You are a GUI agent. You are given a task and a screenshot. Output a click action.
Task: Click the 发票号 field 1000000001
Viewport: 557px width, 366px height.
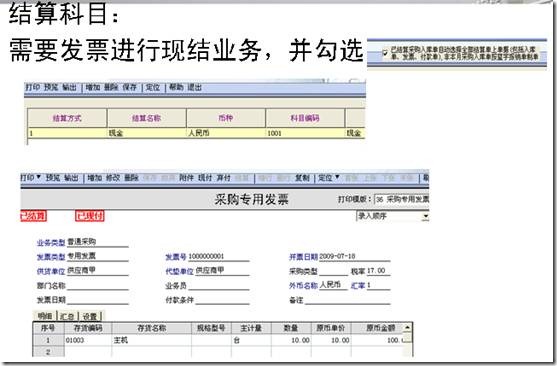pos(218,257)
